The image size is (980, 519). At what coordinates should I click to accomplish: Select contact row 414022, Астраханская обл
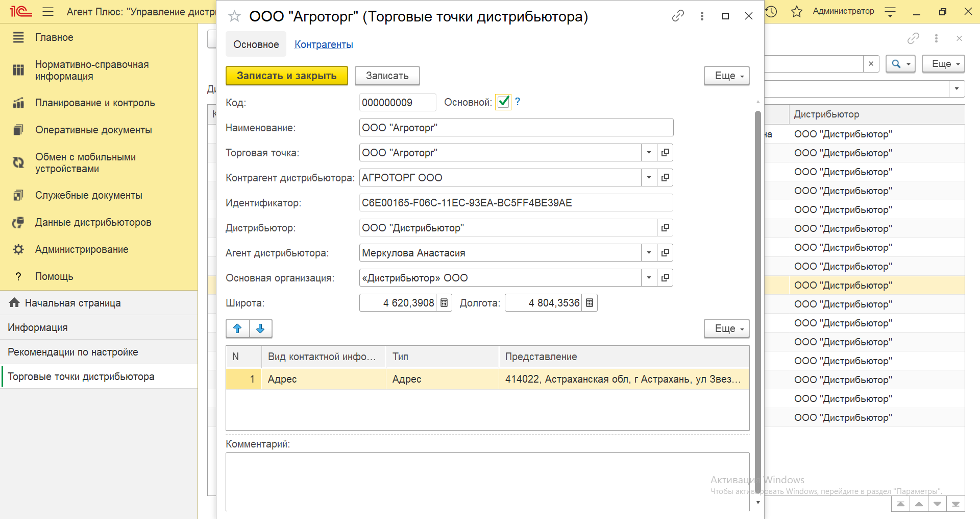tap(487, 379)
